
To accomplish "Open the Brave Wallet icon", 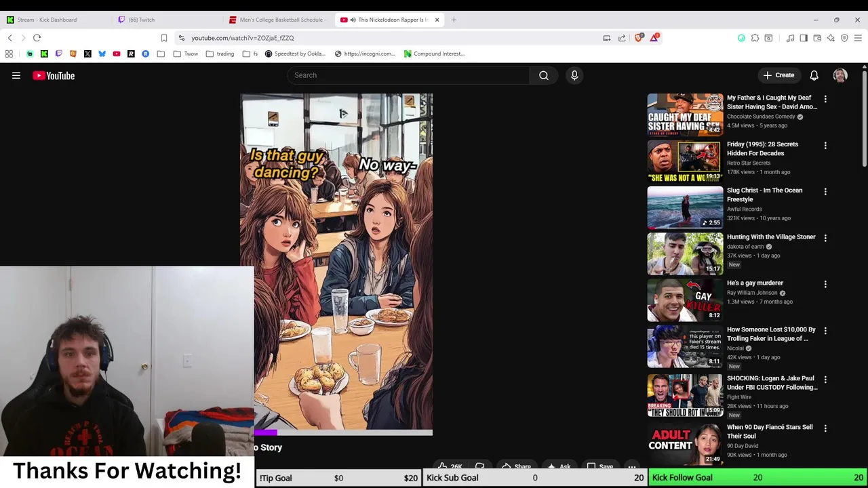I will [x=817, y=38].
